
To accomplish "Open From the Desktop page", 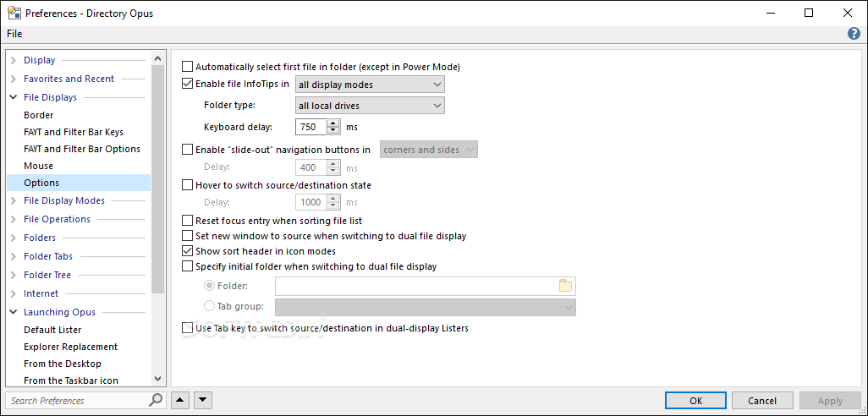I will (x=63, y=364).
